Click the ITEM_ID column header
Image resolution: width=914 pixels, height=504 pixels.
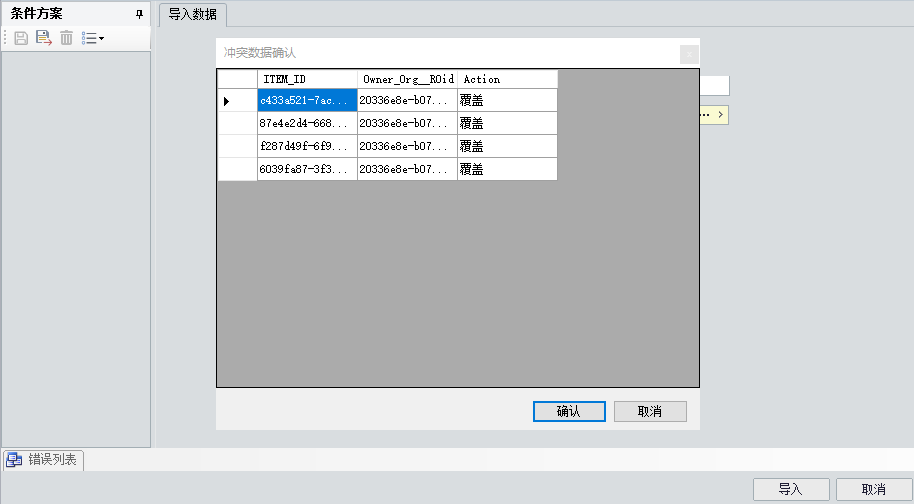pos(307,79)
